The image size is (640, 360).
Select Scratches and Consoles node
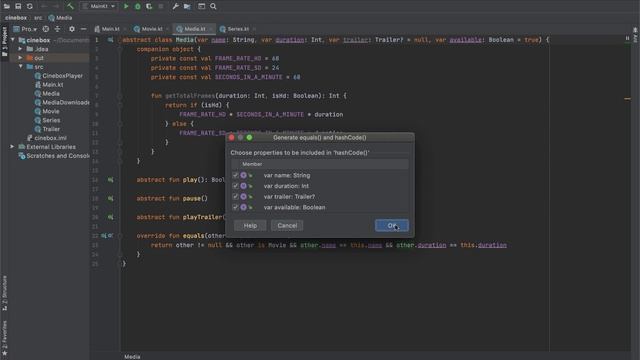(x=54, y=156)
